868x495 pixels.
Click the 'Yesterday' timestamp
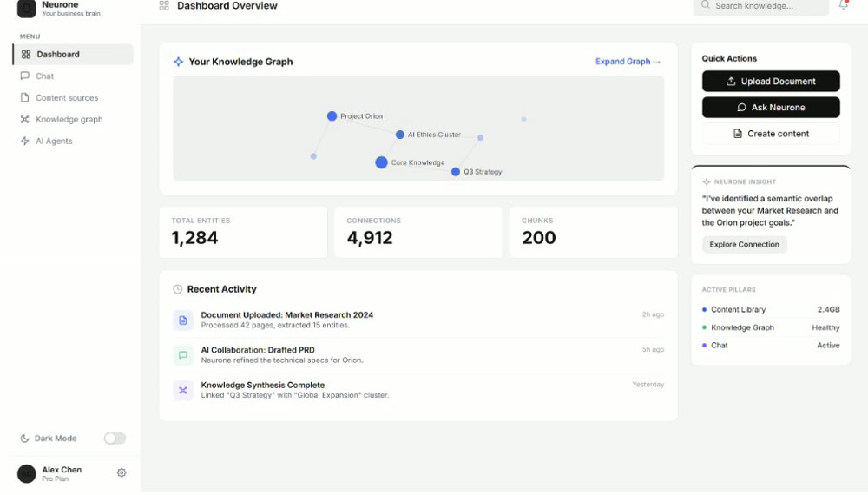click(648, 384)
